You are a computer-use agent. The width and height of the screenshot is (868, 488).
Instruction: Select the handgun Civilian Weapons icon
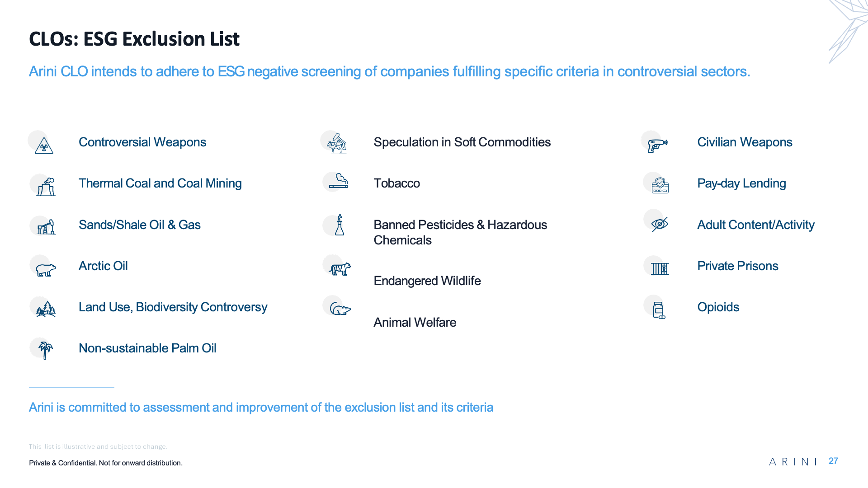658,145
